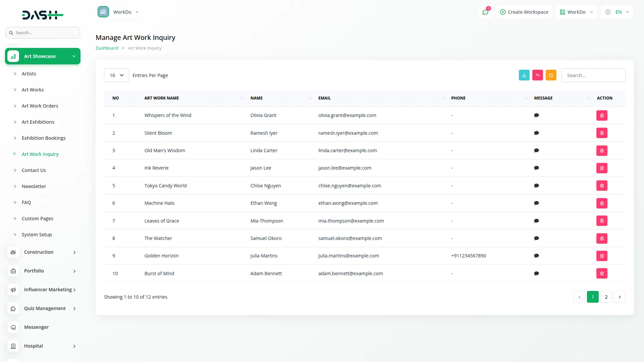View message for Golden Horizon inquiry

536,256
